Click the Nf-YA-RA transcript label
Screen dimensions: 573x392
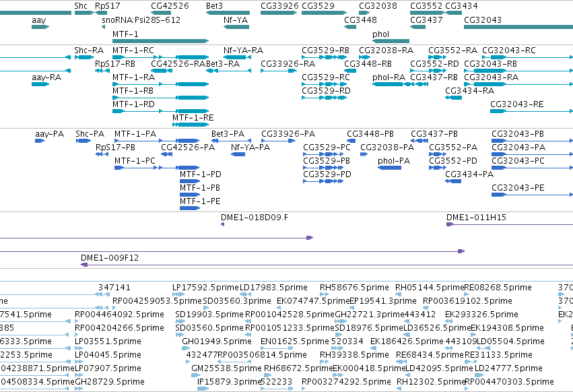point(243,50)
